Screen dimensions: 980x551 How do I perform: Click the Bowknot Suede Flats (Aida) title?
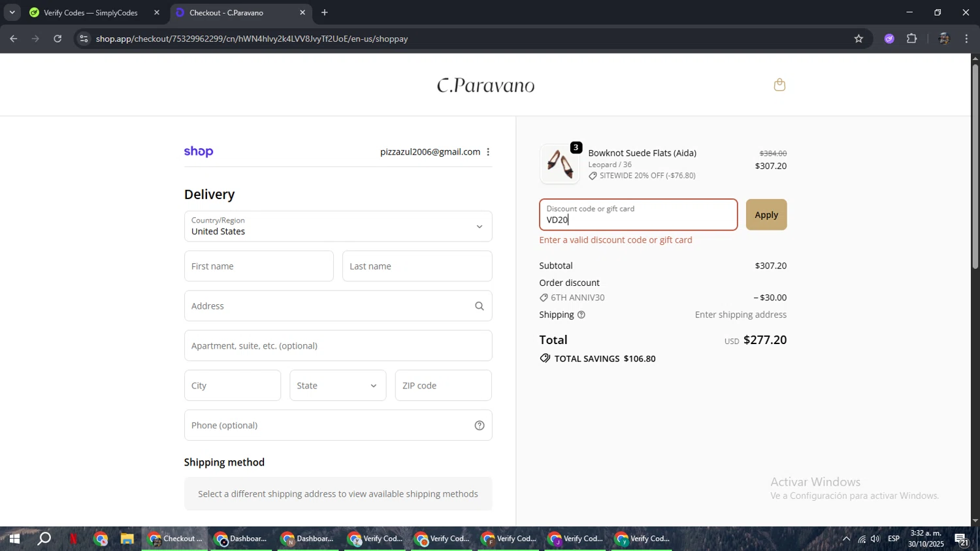tap(642, 153)
